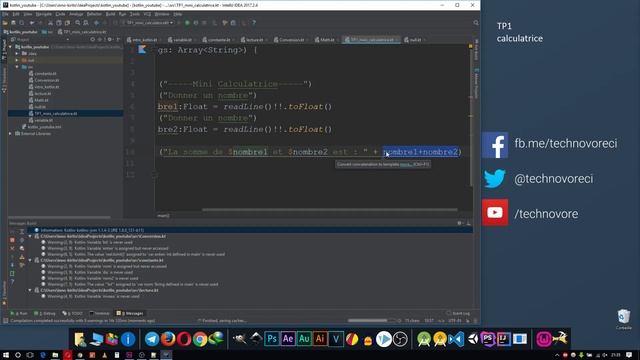Collapse the constante.kt warnings group in Messages
Screen dimensions: 640x360
pyautogui.click(x=30, y=260)
